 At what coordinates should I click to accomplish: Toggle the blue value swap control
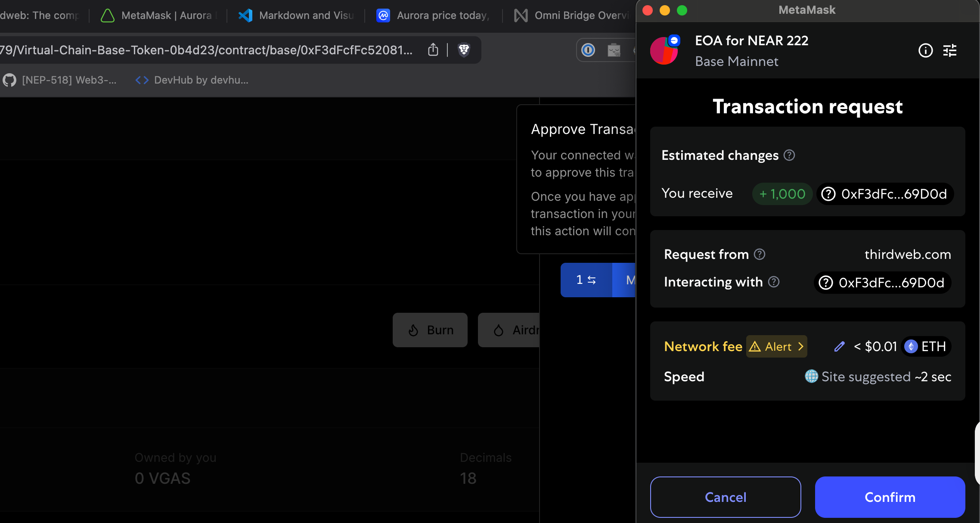[586, 280]
